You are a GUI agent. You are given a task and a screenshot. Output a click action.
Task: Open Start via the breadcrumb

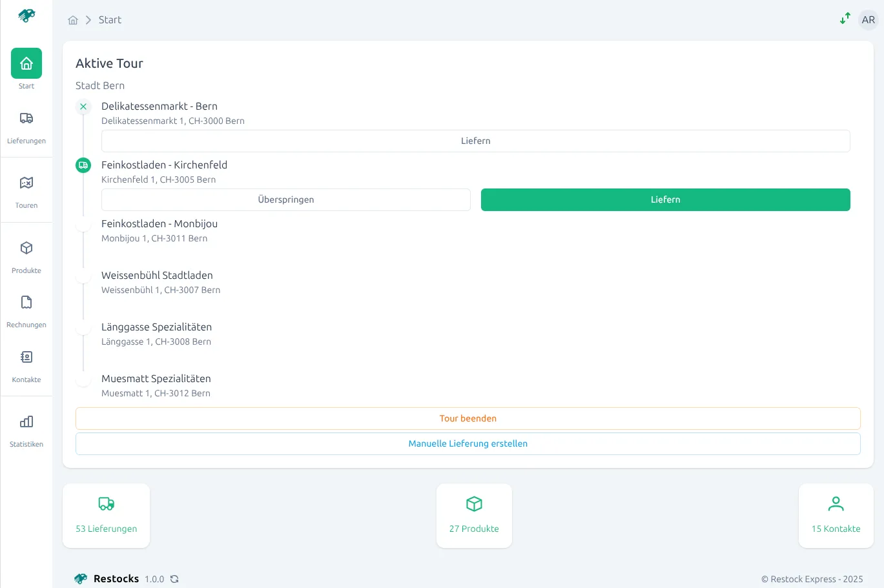pyautogui.click(x=110, y=19)
